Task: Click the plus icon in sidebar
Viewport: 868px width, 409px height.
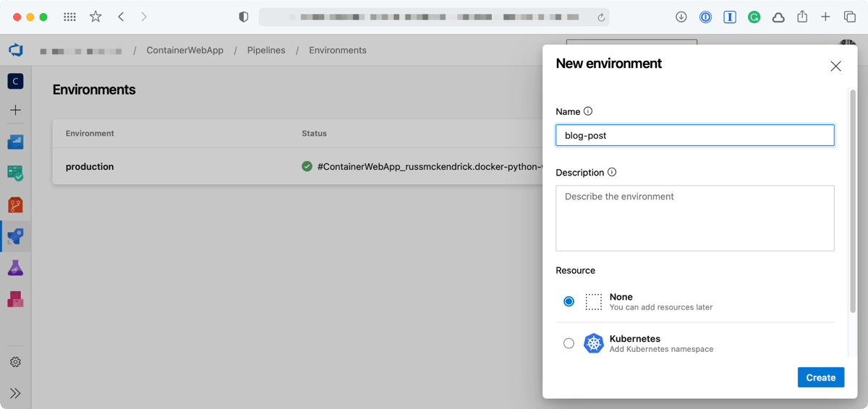Action: [15, 111]
